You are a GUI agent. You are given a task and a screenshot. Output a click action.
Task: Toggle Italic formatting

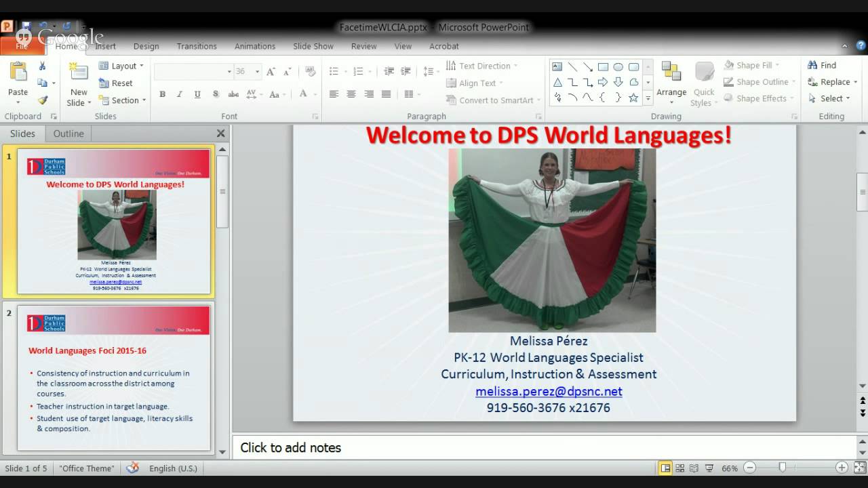tap(180, 94)
